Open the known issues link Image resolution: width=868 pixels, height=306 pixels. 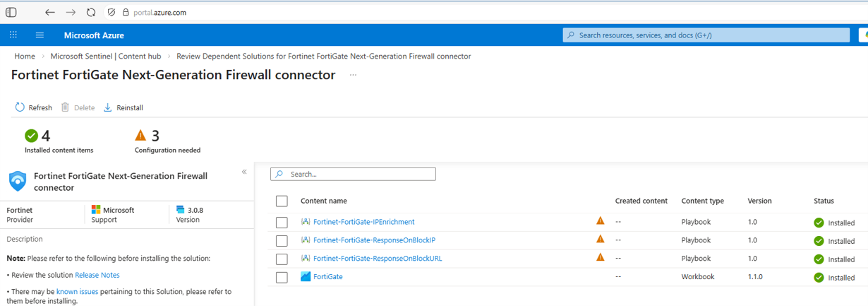click(77, 291)
